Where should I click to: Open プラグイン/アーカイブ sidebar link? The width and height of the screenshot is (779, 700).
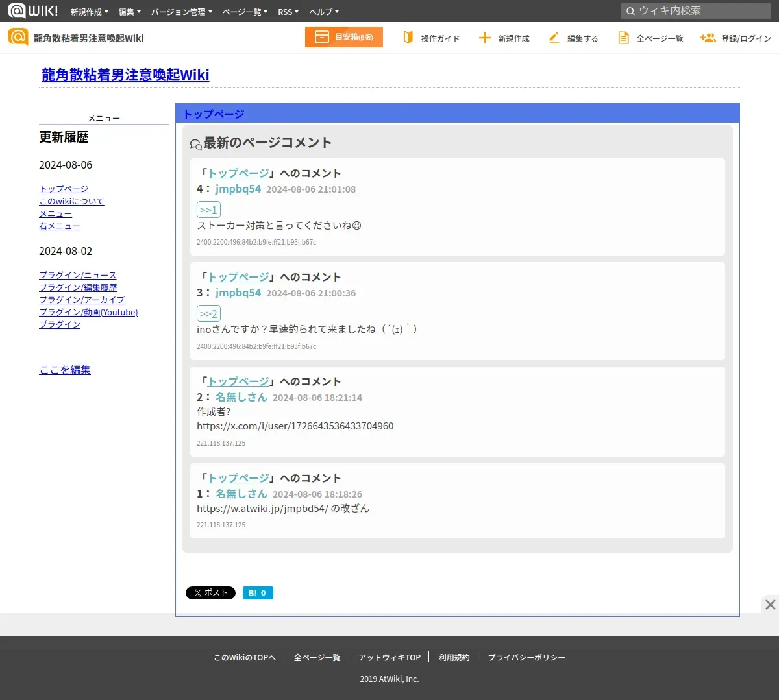82,300
